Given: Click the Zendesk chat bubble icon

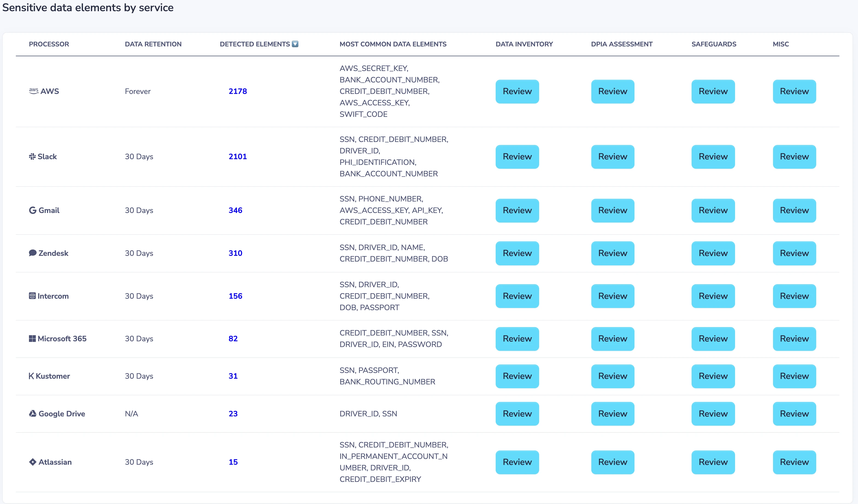Looking at the screenshot, I should (x=33, y=253).
